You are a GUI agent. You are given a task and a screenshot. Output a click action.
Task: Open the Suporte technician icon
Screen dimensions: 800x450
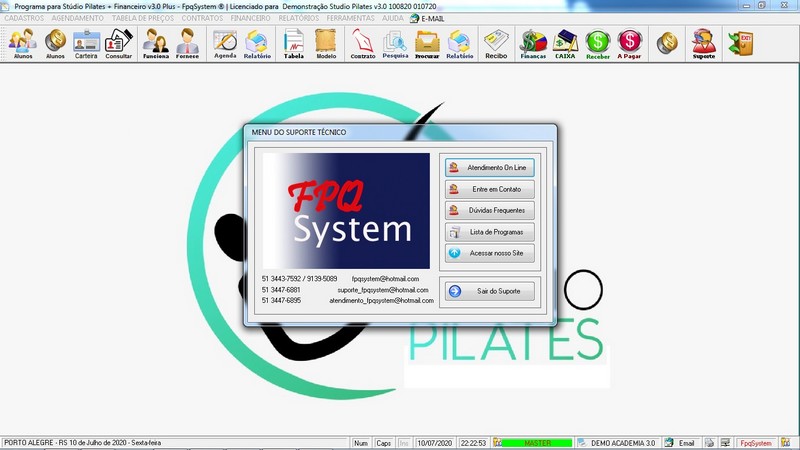point(704,44)
